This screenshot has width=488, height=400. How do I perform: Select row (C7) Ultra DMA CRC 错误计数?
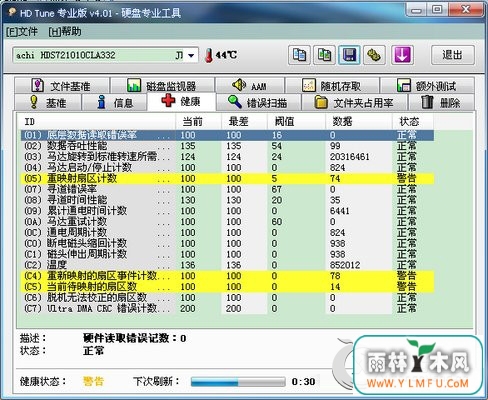click(227, 308)
